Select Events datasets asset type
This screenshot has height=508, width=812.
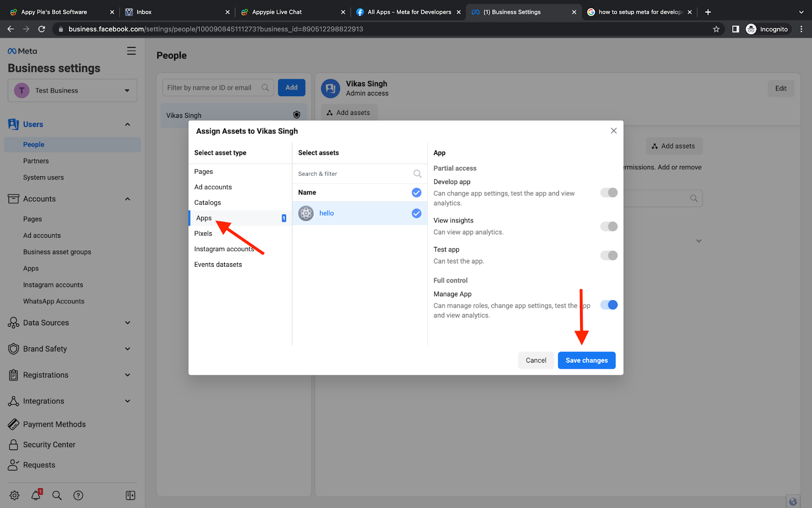click(240, 265)
